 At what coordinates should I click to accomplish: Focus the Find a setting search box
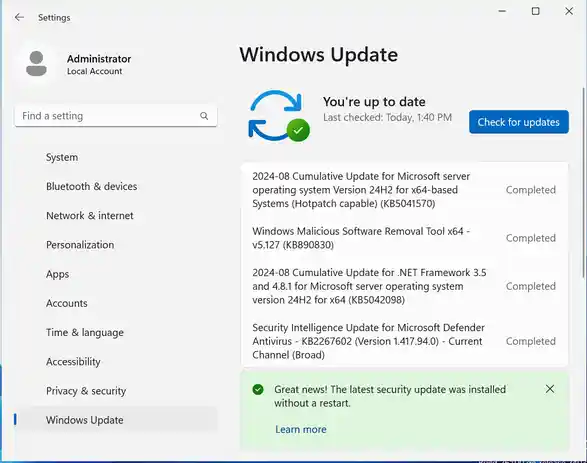pyautogui.click(x=116, y=116)
